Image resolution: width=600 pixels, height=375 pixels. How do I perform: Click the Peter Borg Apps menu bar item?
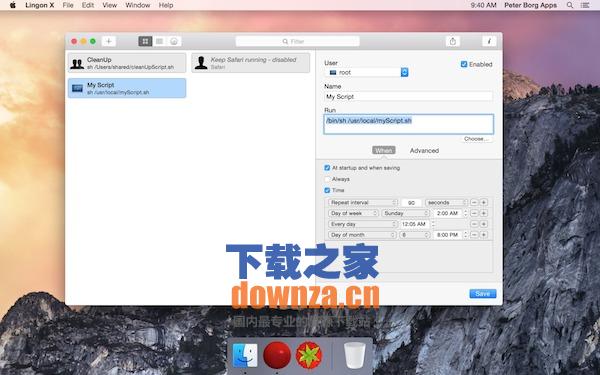[530, 5]
